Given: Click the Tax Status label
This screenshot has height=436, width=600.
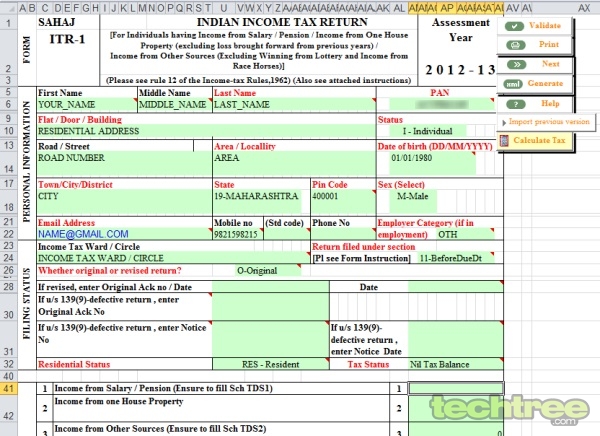Looking at the screenshot, I should 368,364.
